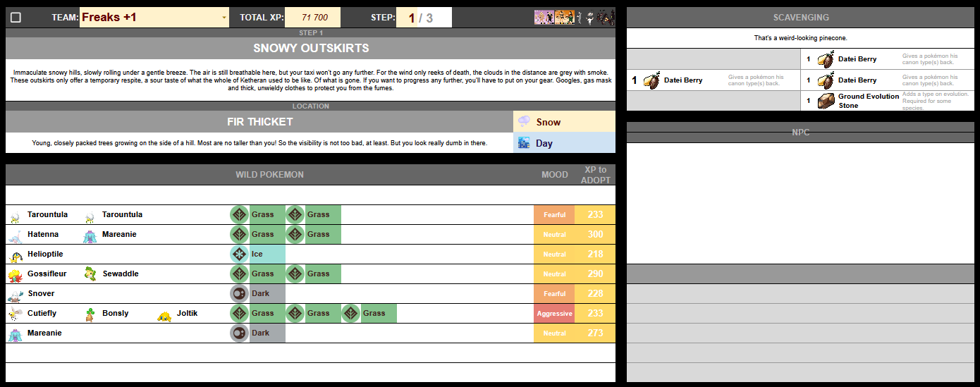Click the Day time icon

coord(524,143)
